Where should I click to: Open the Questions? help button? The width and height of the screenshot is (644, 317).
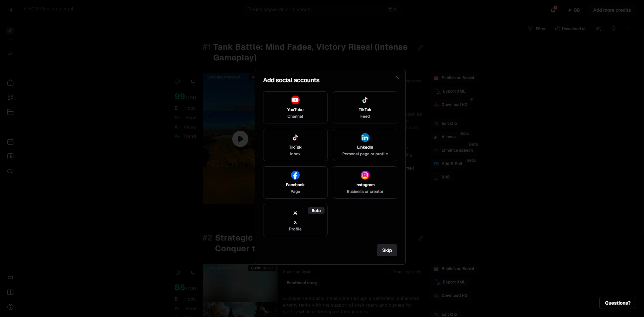coord(617,303)
